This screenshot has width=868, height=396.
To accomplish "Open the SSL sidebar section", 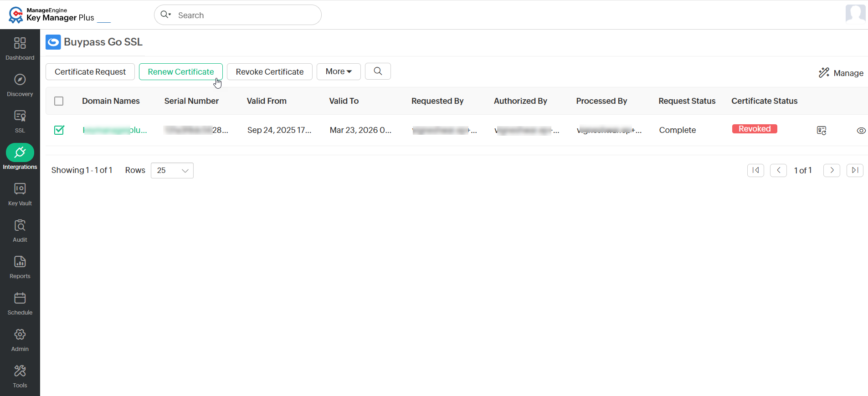I will [x=20, y=121].
